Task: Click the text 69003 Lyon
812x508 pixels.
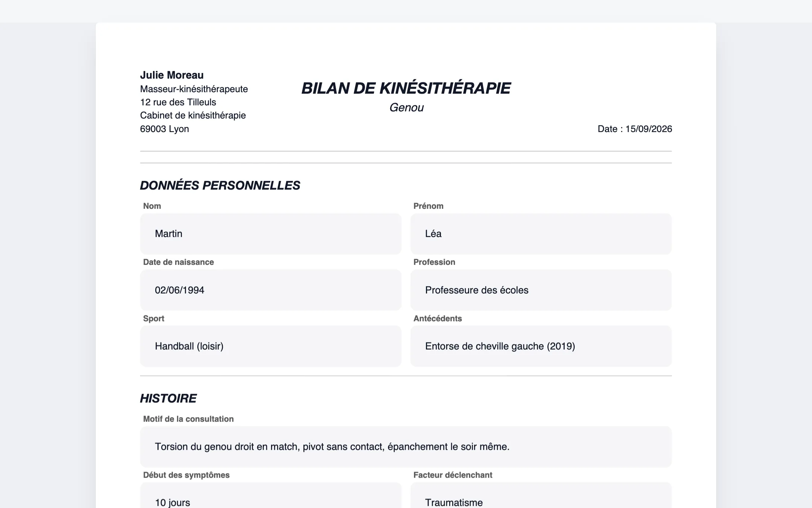Action: tap(165, 129)
